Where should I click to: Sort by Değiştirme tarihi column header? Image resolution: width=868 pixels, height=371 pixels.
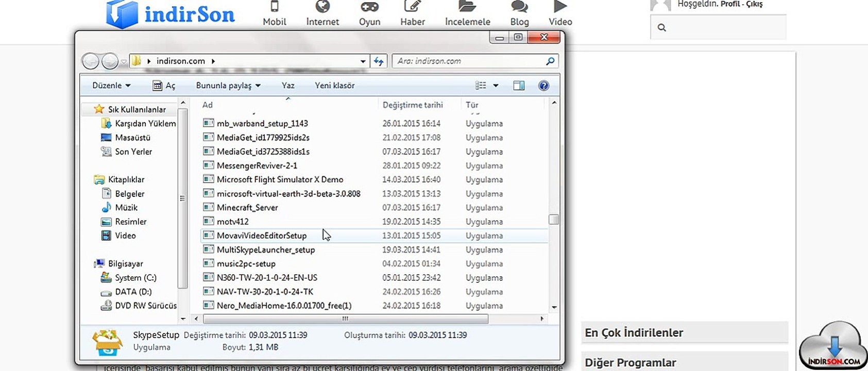point(413,105)
